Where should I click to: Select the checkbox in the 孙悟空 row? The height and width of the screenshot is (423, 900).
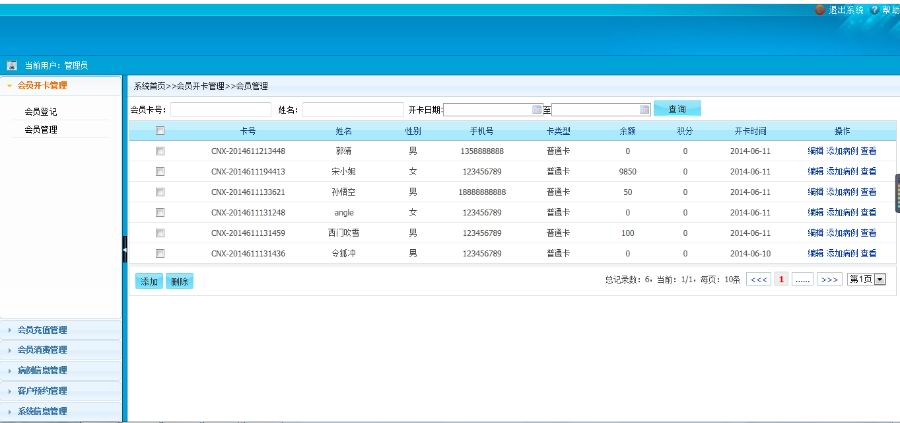pyautogui.click(x=160, y=192)
